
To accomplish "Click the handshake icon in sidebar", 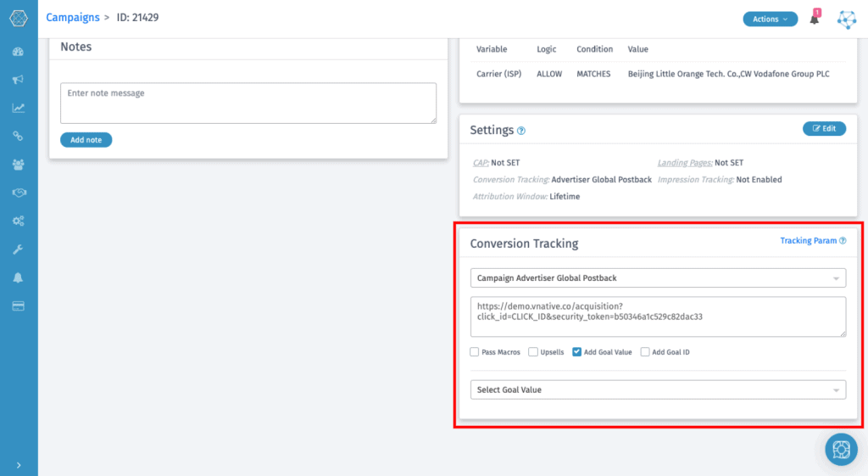I will 18,193.
